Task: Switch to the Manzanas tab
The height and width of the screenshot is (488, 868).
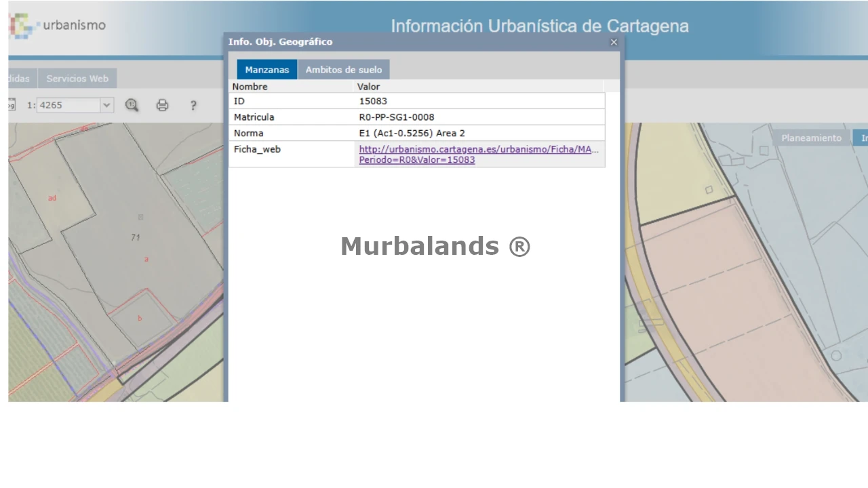Action: (x=267, y=70)
